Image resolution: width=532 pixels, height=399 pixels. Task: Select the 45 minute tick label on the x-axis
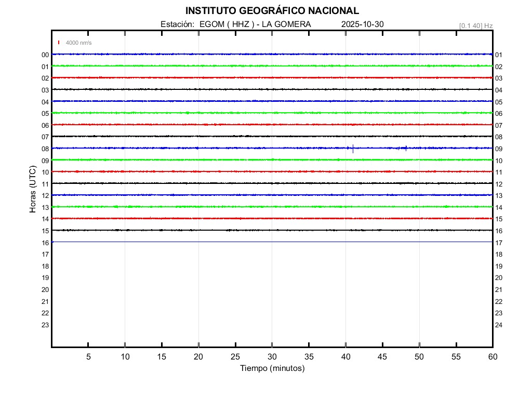382,357
